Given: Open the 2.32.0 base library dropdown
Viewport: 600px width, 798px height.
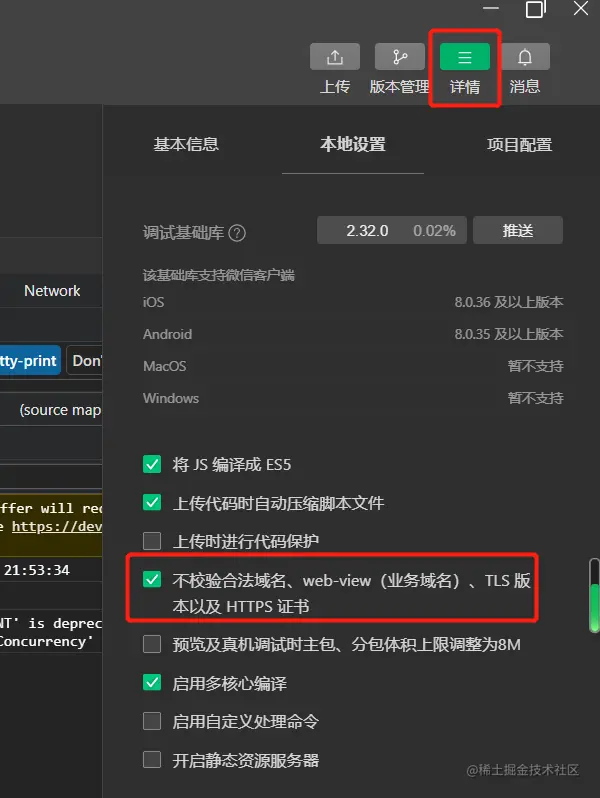Looking at the screenshot, I should tap(391, 231).
